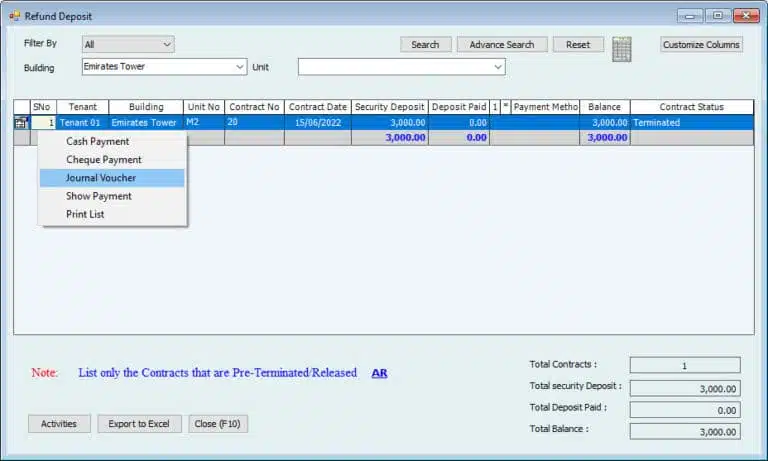This screenshot has width=768, height=461.
Task: Open Customize Columns
Action: (701, 45)
